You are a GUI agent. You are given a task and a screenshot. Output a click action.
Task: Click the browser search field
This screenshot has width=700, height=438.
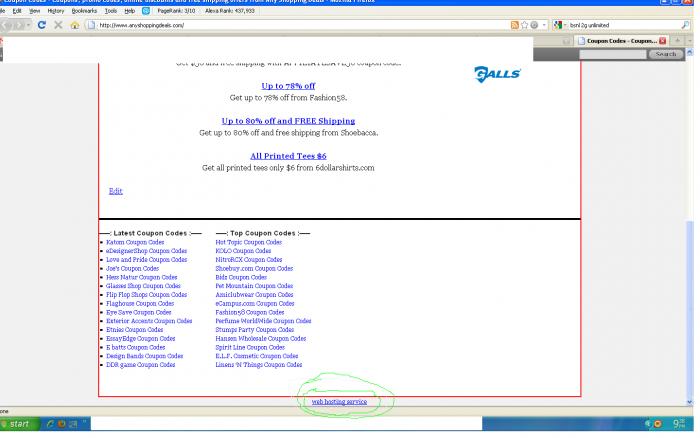pyautogui.click(x=624, y=25)
